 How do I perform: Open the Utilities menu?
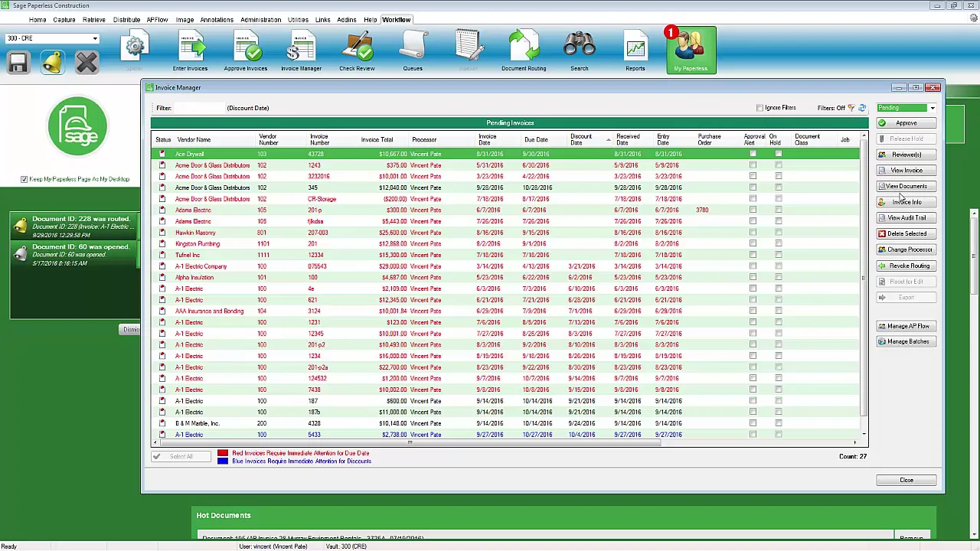click(x=298, y=19)
